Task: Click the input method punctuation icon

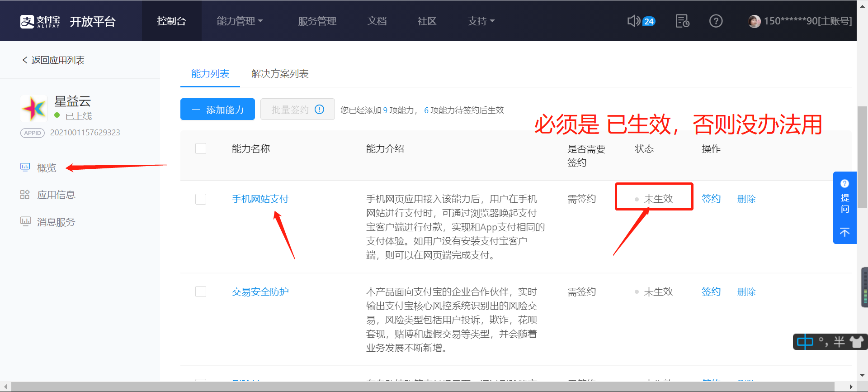Action: (x=823, y=342)
